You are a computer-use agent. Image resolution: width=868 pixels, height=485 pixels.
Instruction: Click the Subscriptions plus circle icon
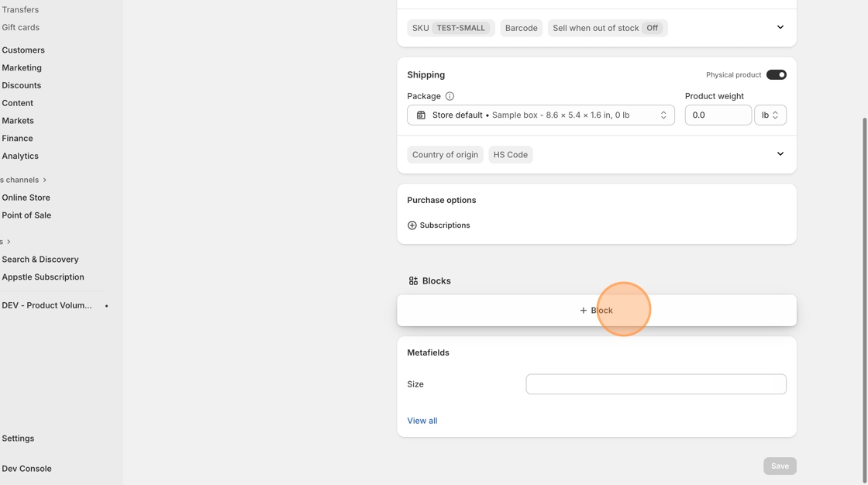(x=412, y=225)
